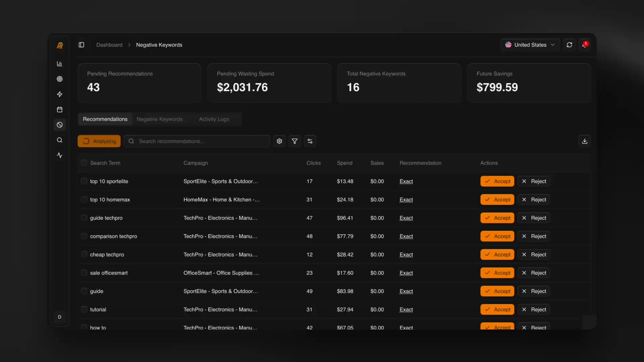Click the refresh icon in header
This screenshot has height=362, width=644.
(x=570, y=45)
